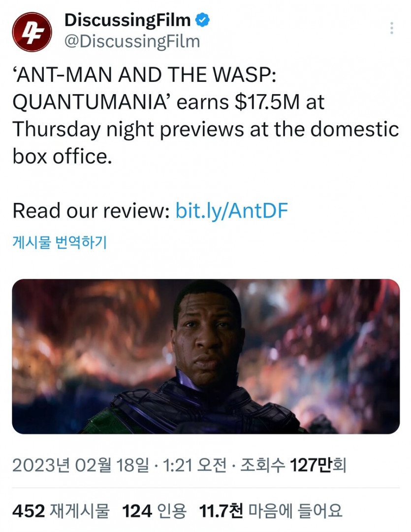Click the 2023년 02월 18일 post date

81,465
